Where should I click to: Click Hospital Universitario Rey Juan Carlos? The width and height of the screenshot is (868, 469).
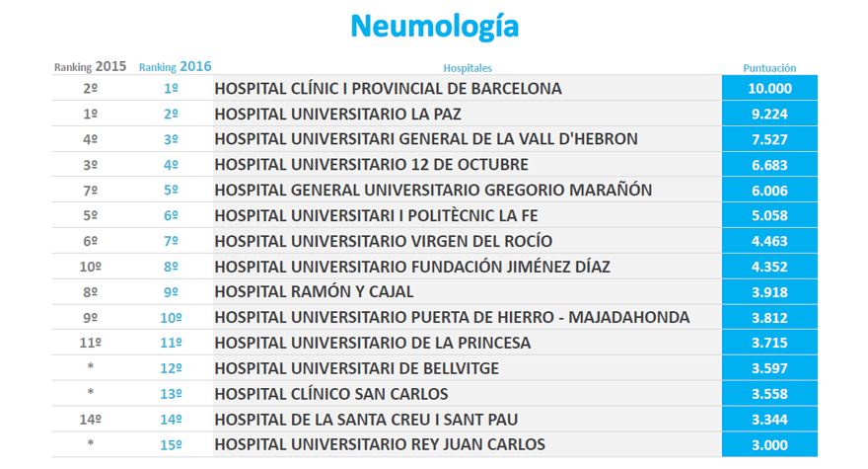(380, 444)
